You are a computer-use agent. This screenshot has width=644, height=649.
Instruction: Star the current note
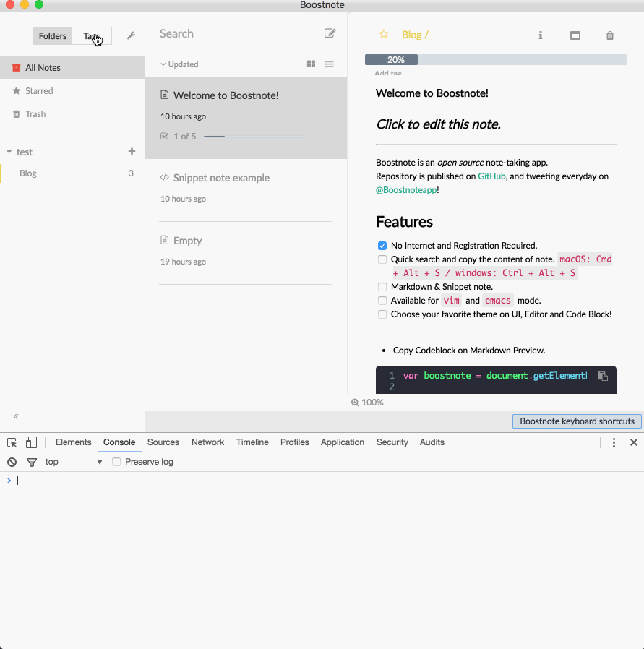[384, 34]
